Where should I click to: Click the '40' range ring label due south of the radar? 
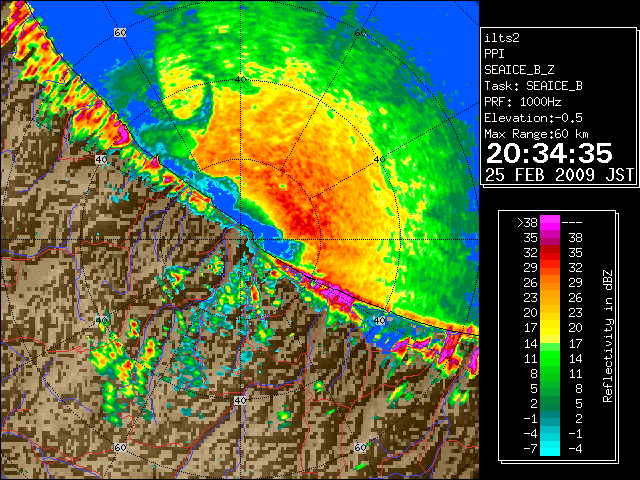coord(240,400)
